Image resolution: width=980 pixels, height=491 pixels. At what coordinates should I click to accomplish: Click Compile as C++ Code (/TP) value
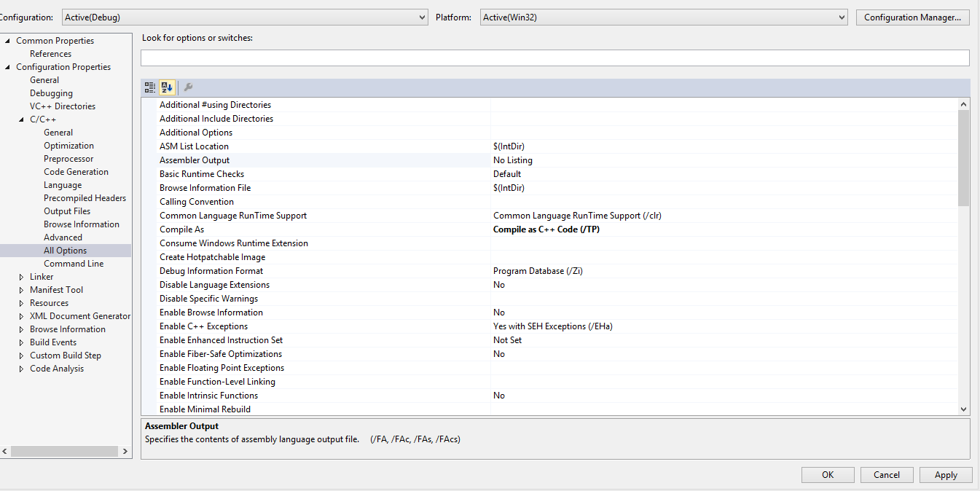(x=546, y=229)
